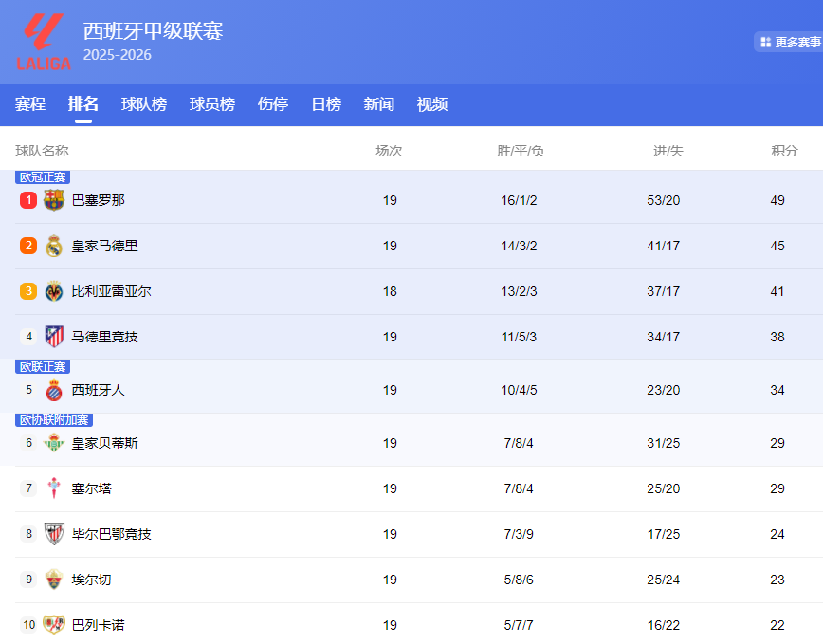Switch to the 赛程 tab
823x644 pixels.
click(30, 104)
